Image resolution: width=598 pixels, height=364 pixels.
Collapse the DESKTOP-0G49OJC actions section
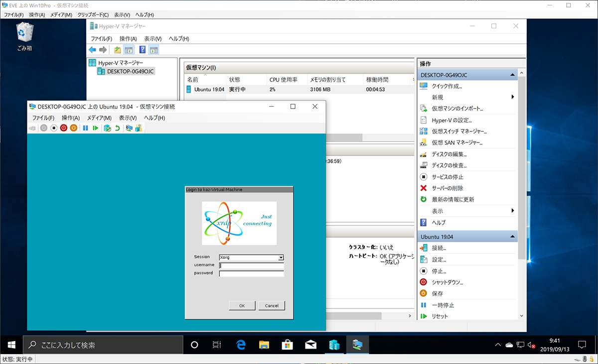point(512,75)
